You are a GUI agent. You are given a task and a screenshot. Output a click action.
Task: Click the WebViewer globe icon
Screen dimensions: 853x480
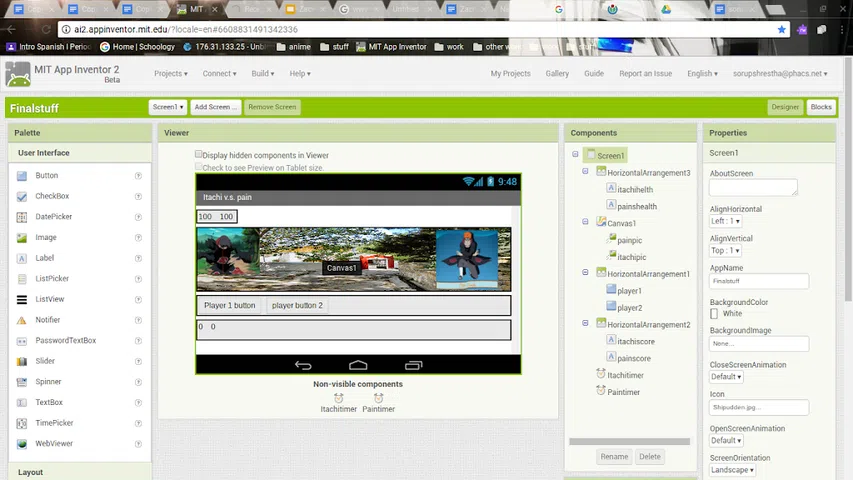click(22, 444)
